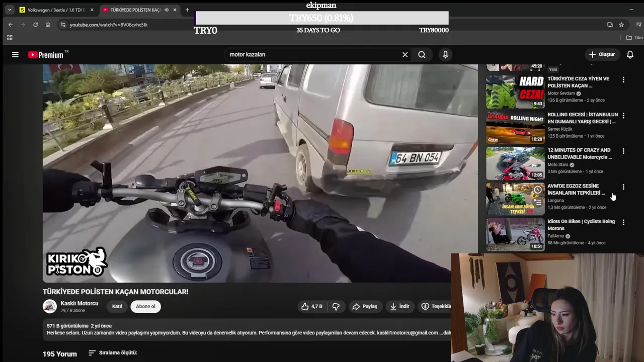Close the YouTube video tab

(175, 10)
